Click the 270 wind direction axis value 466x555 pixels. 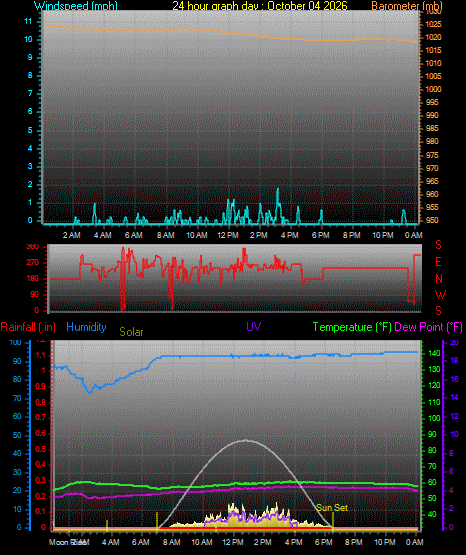click(x=33, y=263)
